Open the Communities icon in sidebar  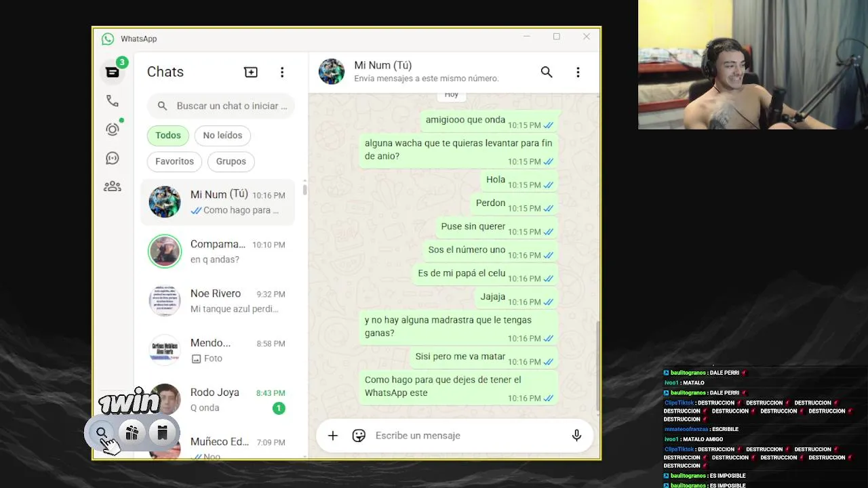click(113, 186)
